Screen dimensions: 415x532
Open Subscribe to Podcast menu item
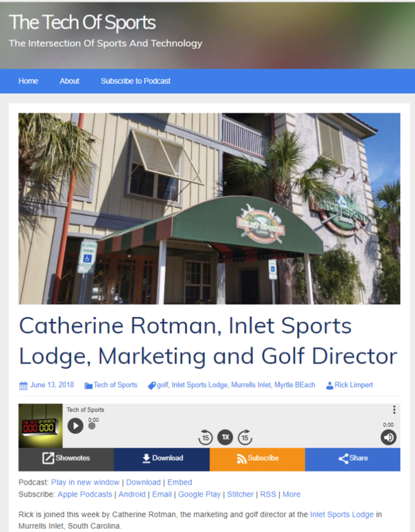(x=136, y=81)
